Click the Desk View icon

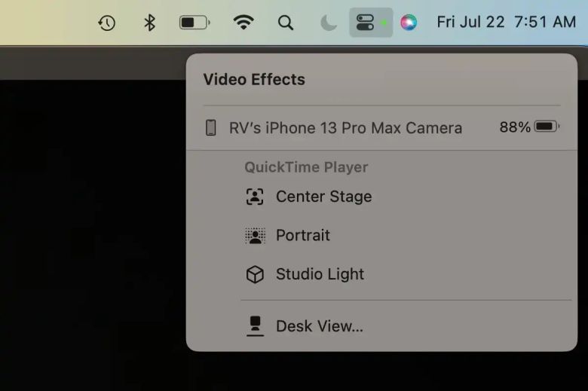[256, 325]
